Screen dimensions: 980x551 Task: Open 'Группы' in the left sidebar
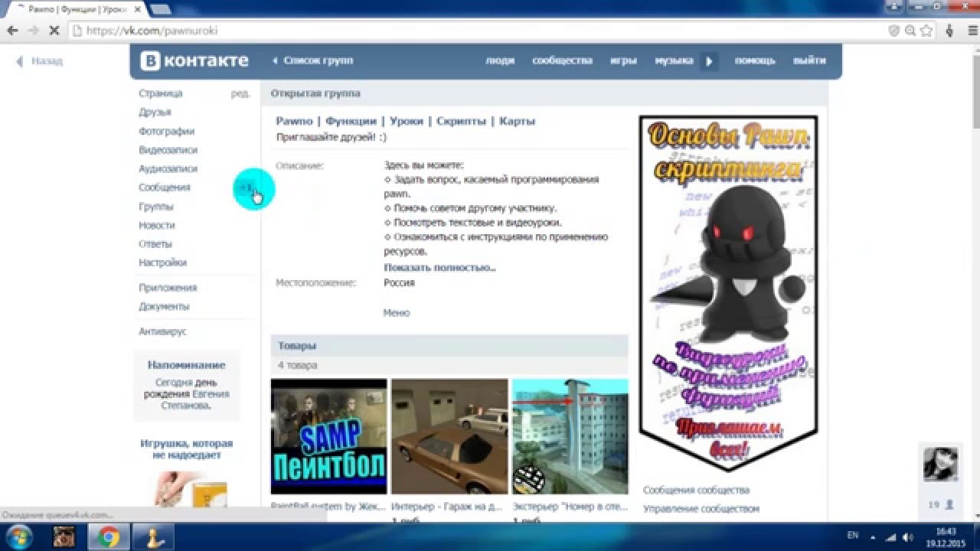click(x=156, y=207)
